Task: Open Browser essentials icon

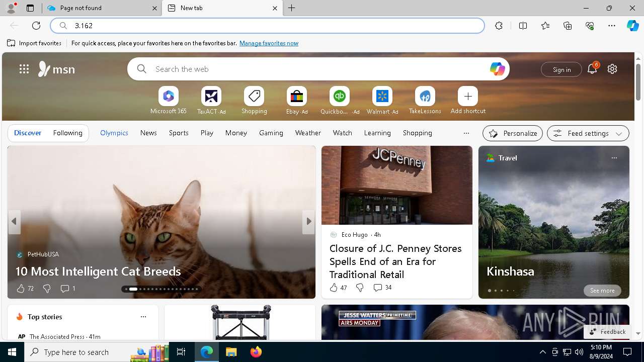Action: [590, 26]
